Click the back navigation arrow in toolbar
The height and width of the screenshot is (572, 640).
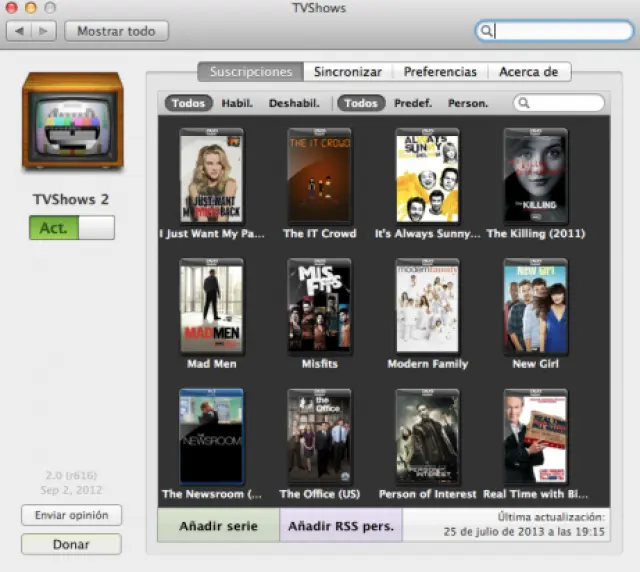tap(19, 31)
